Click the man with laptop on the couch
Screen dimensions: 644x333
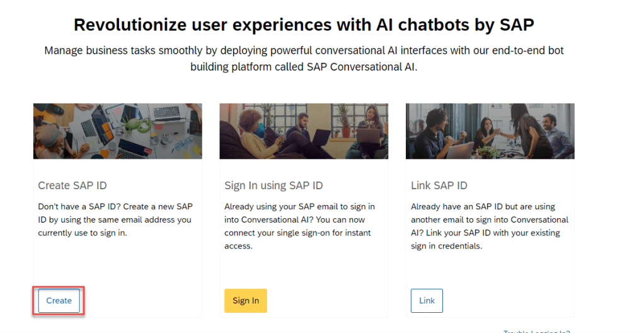point(304,129)
